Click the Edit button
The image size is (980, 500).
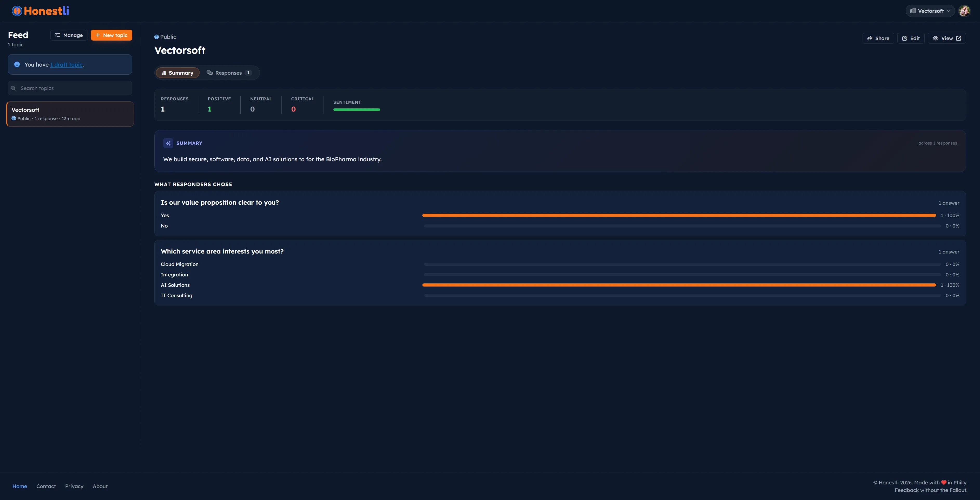(911, 38)
